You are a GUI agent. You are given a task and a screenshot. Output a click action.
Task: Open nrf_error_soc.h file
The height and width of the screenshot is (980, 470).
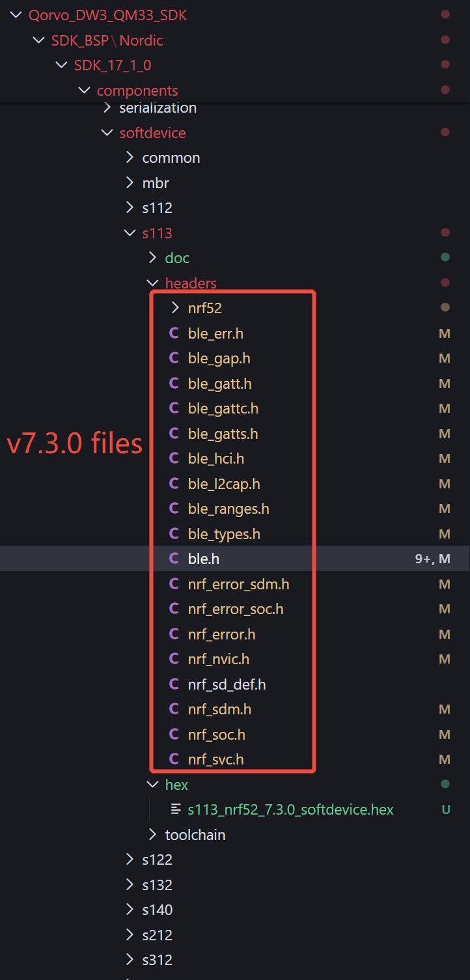point(236,609)
